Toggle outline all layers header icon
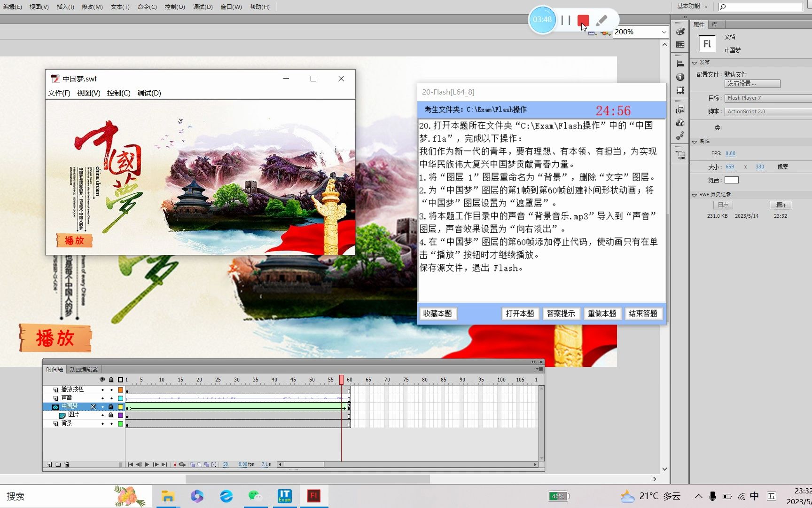Screen dimensions: 812x508 pos(121,380)
